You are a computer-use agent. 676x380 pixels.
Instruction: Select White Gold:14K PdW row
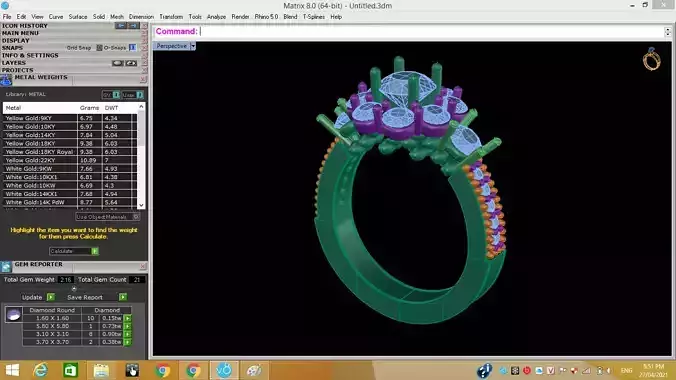[x=70, y=202]
